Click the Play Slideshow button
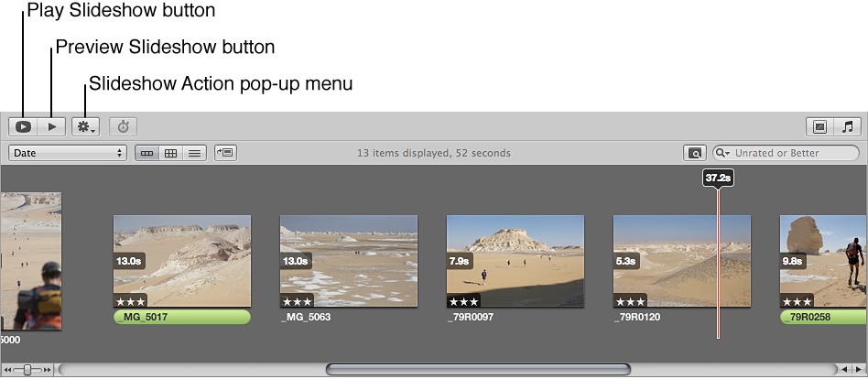The width and height of the screenshot is (868, 379). (x=23, y=126)
